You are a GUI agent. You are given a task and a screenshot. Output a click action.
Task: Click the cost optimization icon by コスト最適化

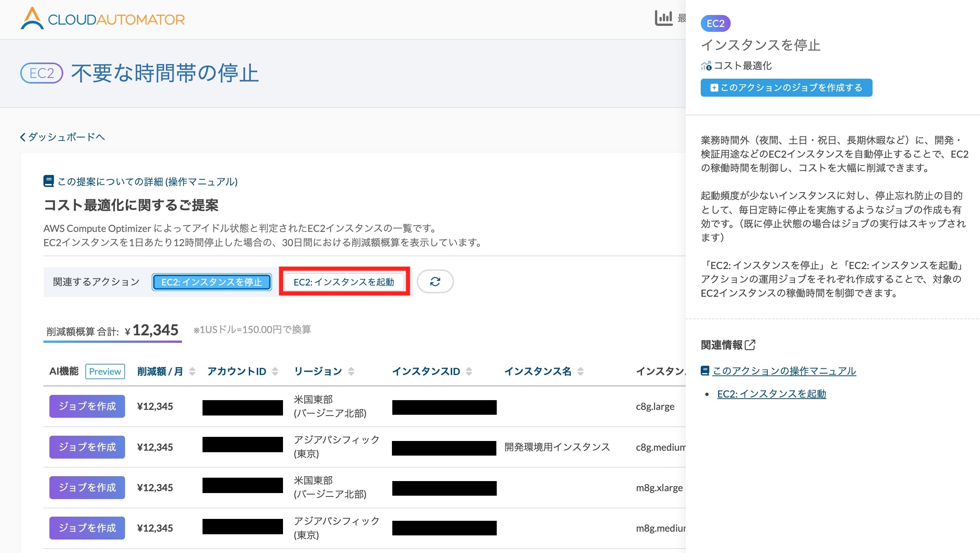point(706,66)
